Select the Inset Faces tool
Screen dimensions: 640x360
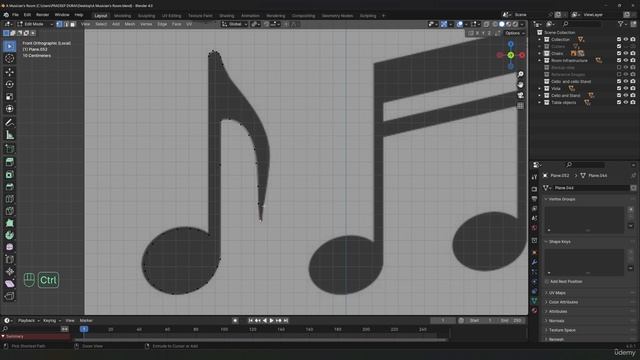click(9, 174)
